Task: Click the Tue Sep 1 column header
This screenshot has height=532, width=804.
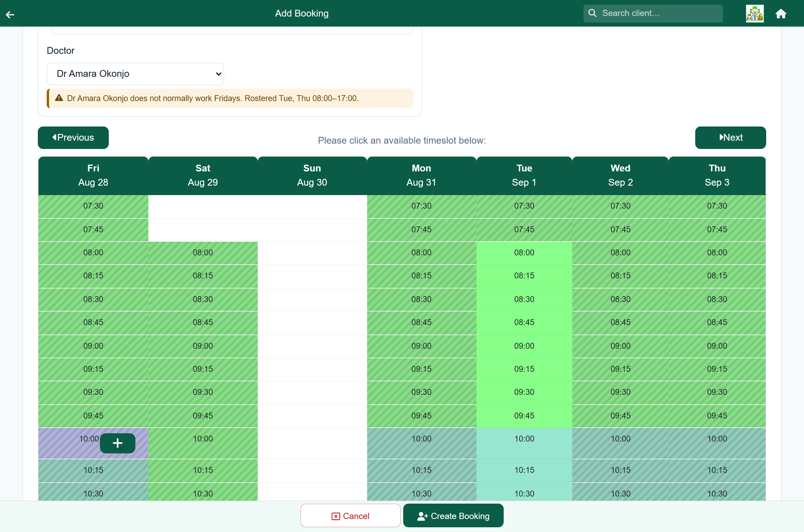Action: click(524, 175)
